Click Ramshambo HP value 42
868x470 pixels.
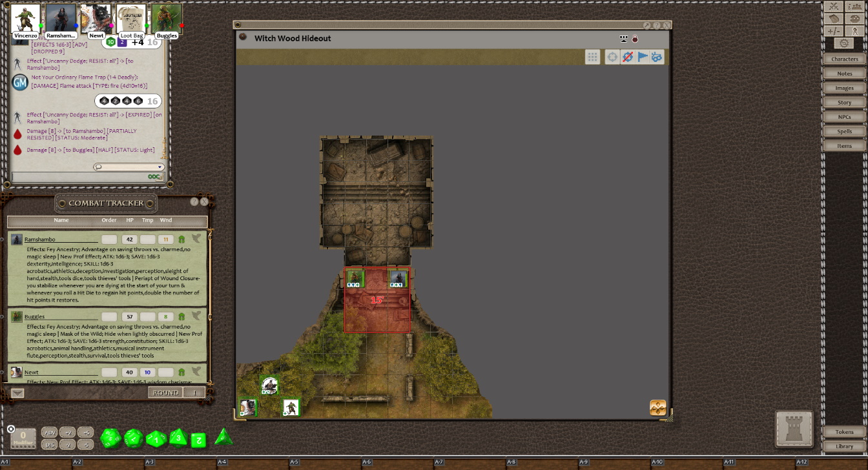tap(129, 240)
